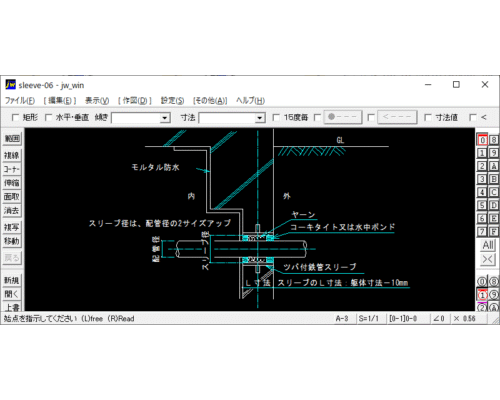Click into the 傾き input field

pos(136,118)
